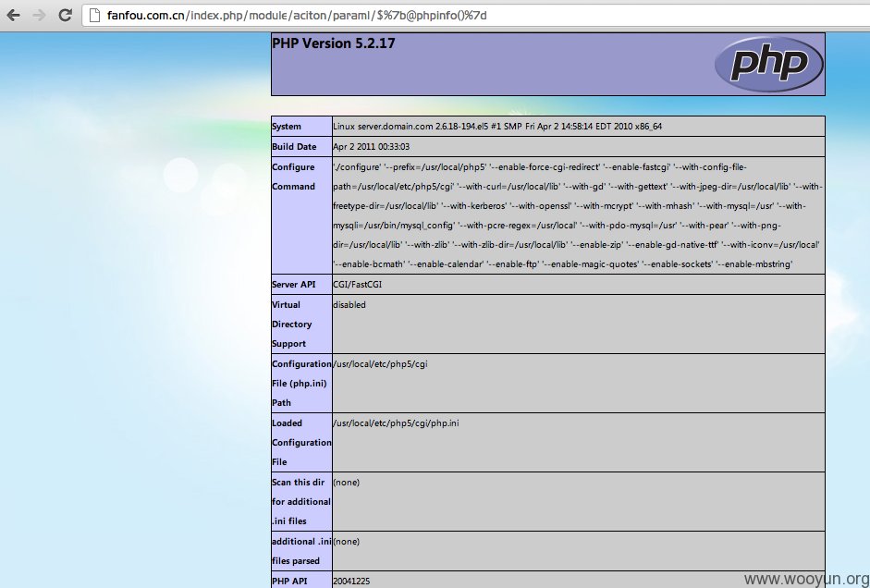The image size is (870, 588).
Task: Select the /usr/local/etc/php5/cgi path value
Action: click(x=379, y=364)
